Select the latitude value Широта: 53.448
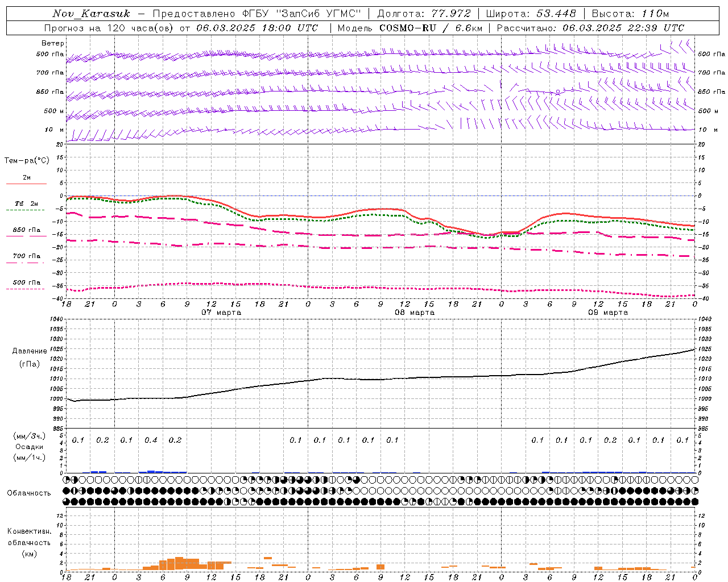 click(x=531, y=14)
